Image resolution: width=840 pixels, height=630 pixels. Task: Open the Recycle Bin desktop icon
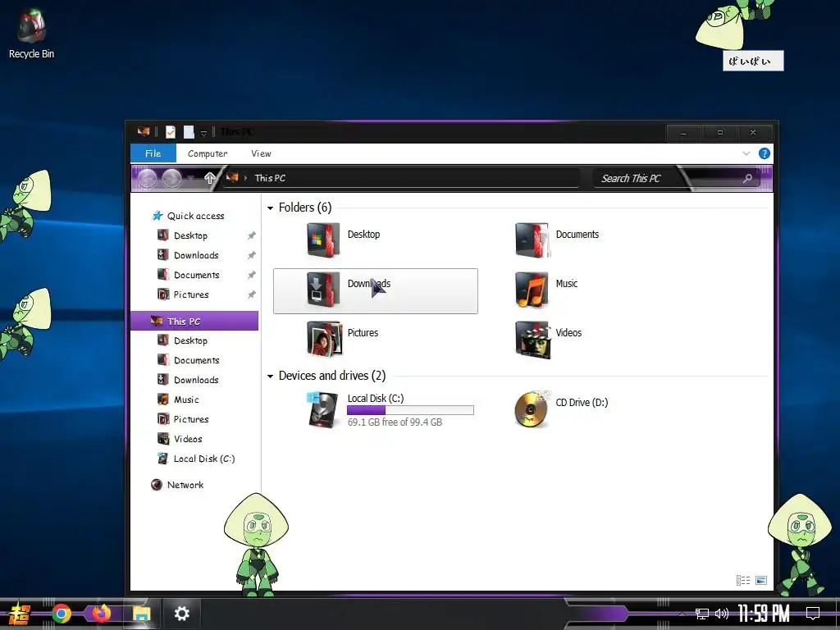[31, 33]
